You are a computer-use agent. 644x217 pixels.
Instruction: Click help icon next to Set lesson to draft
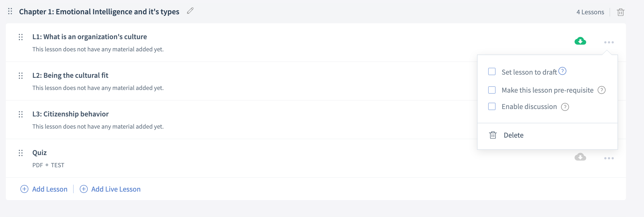[x=562, y=71]
